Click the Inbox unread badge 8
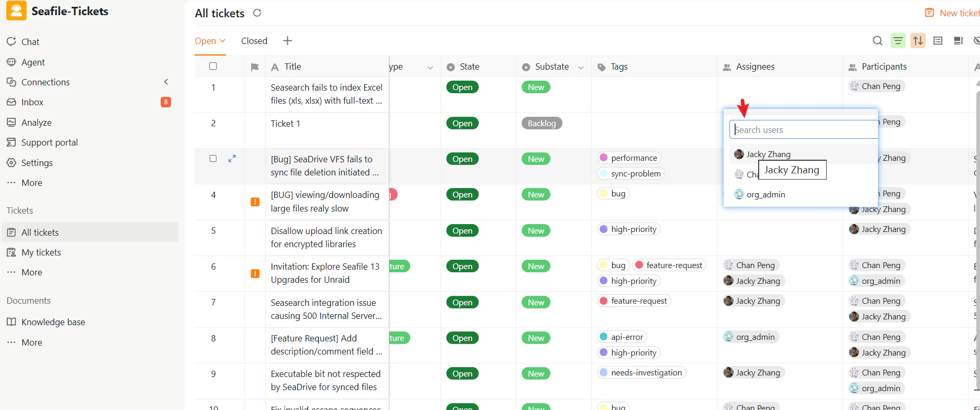Screen dimensions: 980x410 tap(166, 102)
